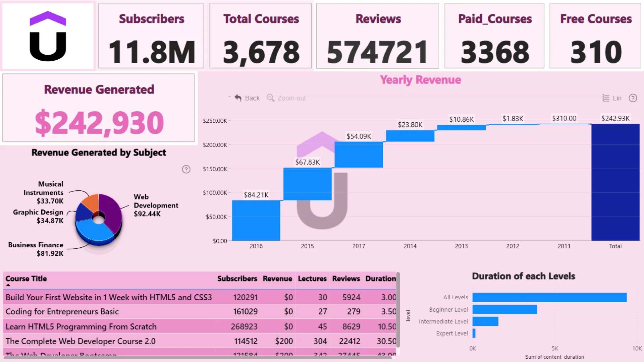The width and height of the screenshot is (644, 362).
Task: Select the 2013 waterfall bar
Action: click(461, 127)
